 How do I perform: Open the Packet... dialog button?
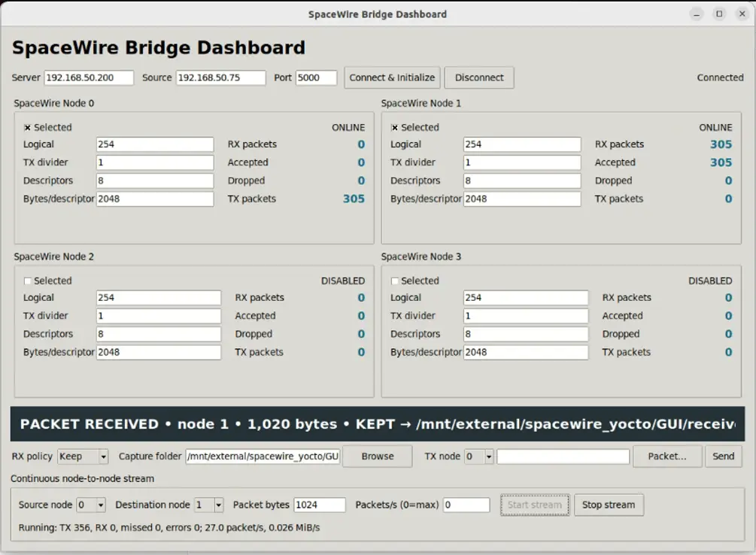(x=667, y=456)
